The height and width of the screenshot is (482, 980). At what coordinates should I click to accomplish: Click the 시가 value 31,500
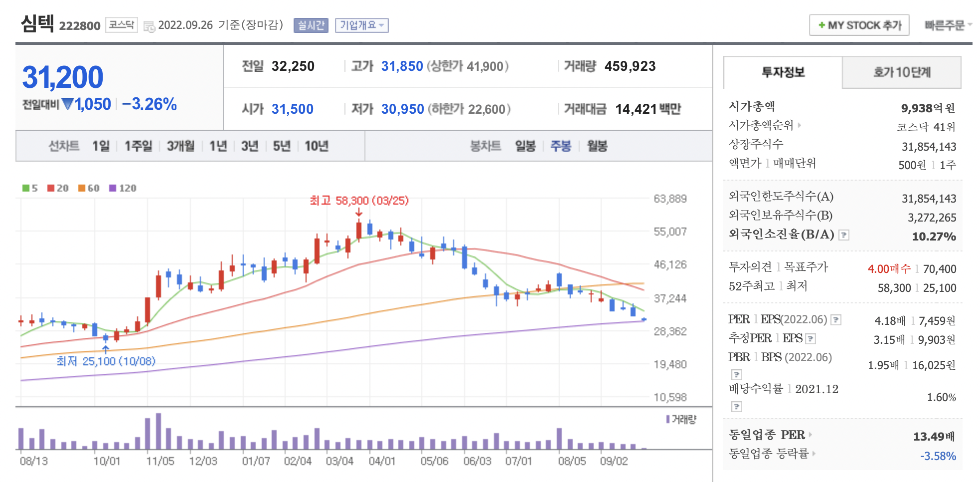pyautogui.click(x=293, y=109)
